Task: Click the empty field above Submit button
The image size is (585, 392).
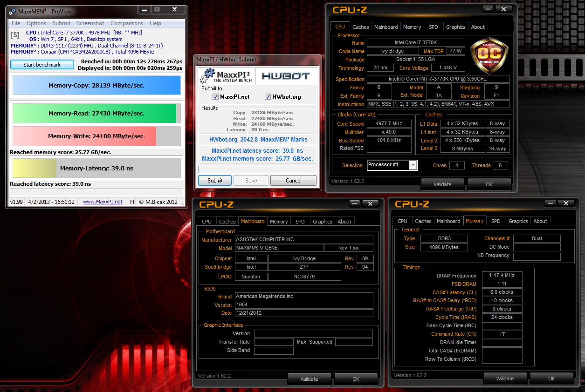Action: pyautogui.click(x=257, y=169)
